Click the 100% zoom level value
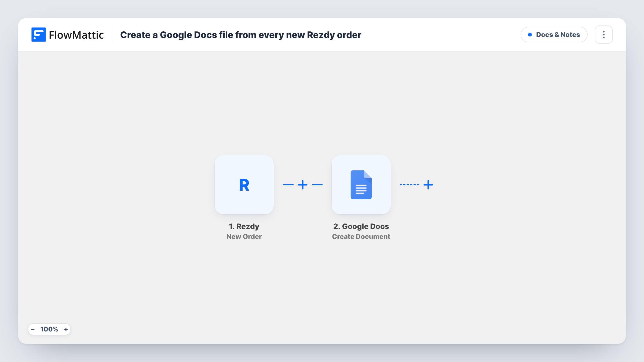This screenshot has width=644, height=362. click(x=49, y=329)
